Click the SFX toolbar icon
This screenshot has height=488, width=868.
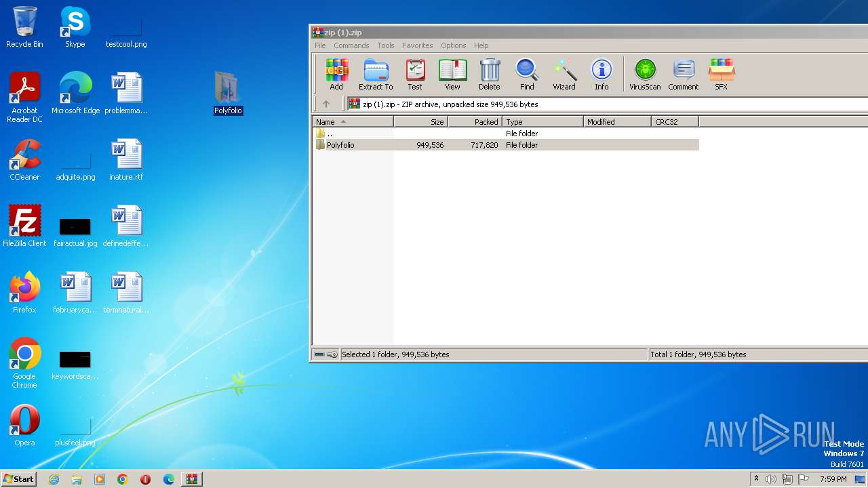pyautogui.click(x=722, y=74)
